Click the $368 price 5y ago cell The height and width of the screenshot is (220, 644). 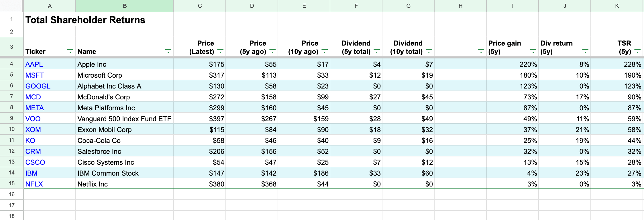click(x=252, y=184)
